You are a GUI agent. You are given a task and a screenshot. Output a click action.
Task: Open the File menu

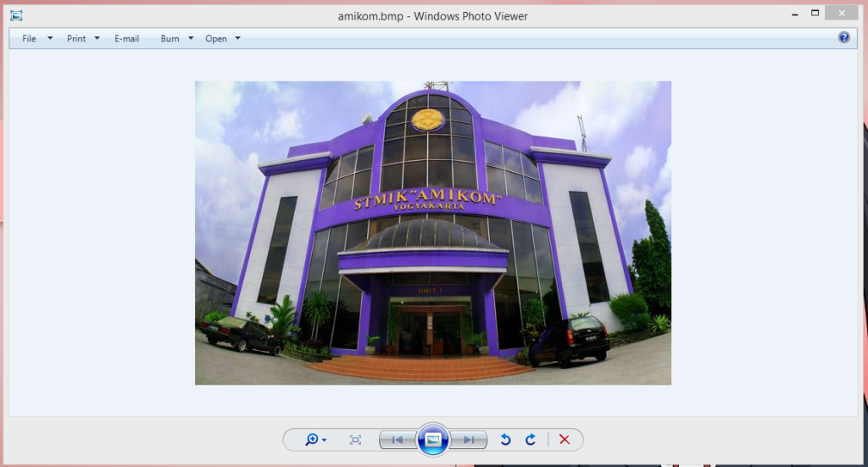[29, 38]
